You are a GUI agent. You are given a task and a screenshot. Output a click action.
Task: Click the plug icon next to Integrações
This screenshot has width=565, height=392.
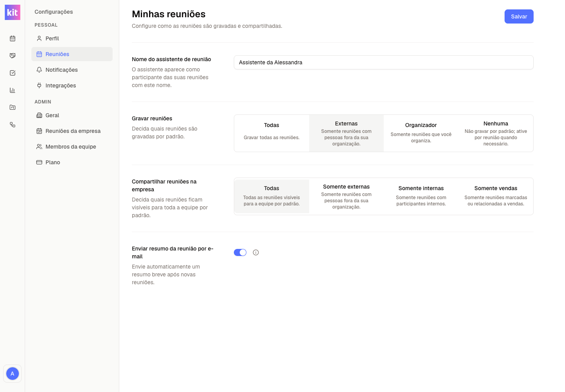click(39, 85)
